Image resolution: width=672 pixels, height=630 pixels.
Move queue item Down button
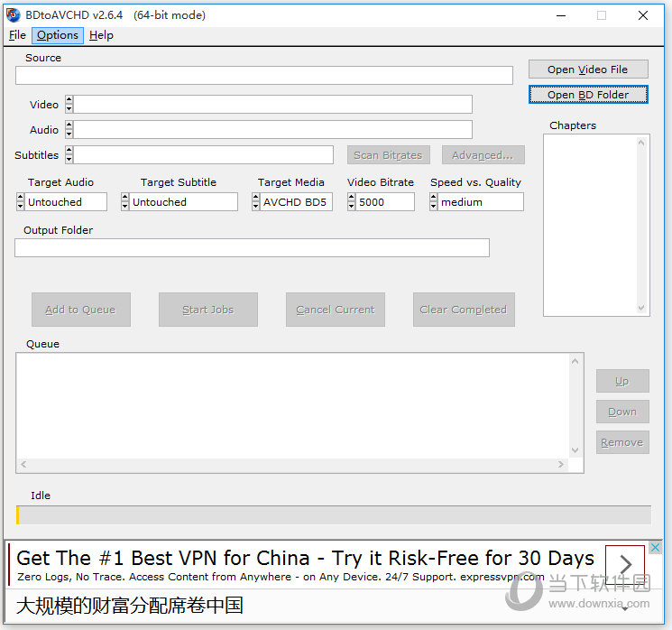(x=622, y=412)
